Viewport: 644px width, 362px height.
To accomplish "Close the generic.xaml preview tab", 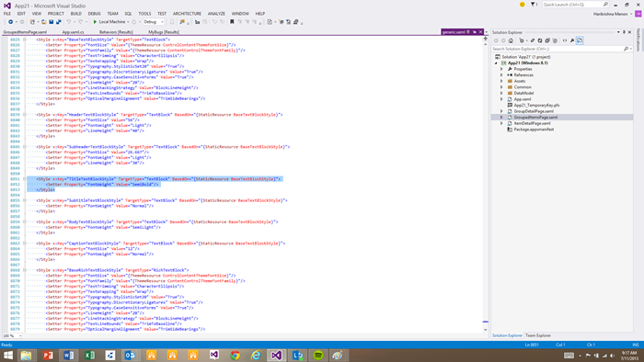I will [480, 32].
